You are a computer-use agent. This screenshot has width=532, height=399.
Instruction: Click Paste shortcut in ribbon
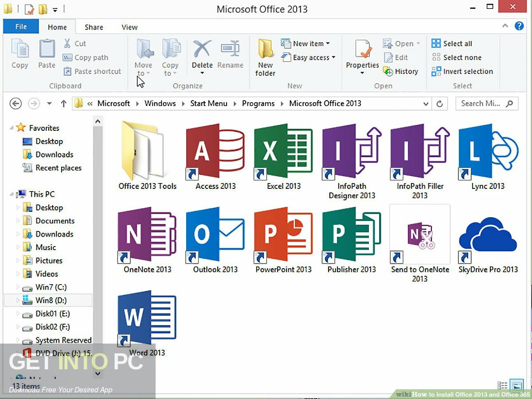92,71
